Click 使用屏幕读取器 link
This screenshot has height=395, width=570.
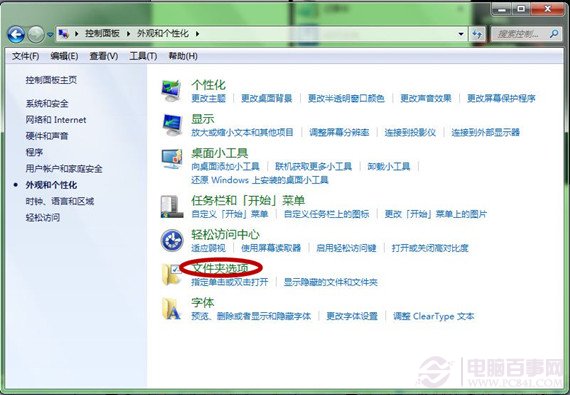(x=271, y=248)
